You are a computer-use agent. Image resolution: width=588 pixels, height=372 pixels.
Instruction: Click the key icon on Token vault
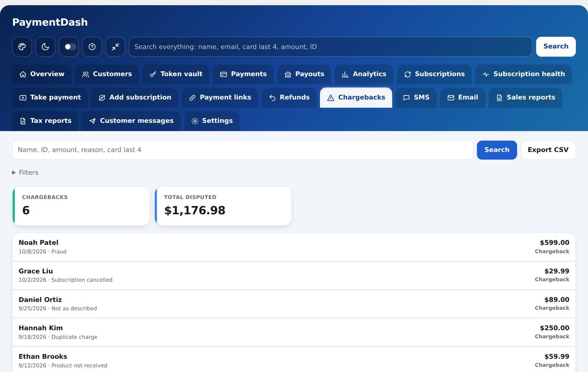[x=153, y=74]
